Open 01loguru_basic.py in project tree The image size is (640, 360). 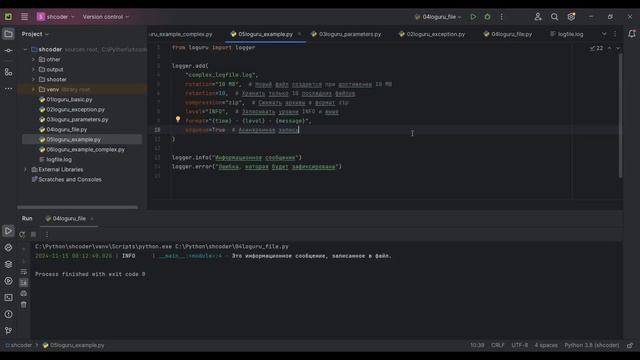pyautogui.click(x=69, y=100)
